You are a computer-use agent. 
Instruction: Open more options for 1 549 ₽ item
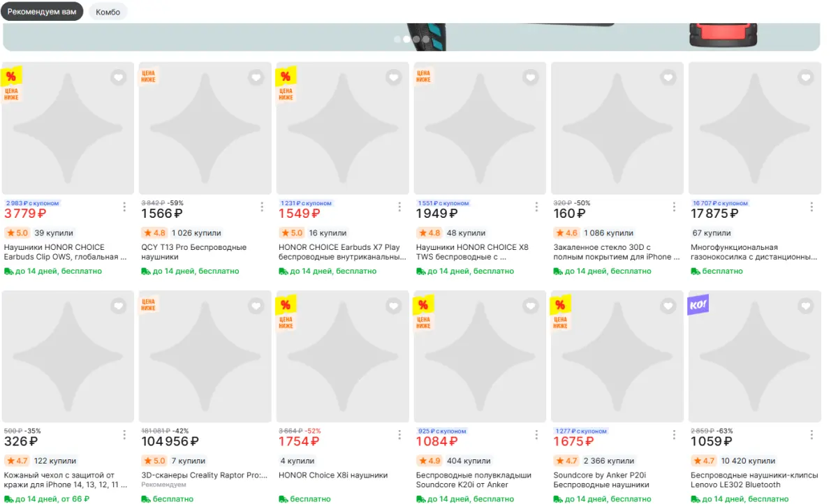(399, 207)
